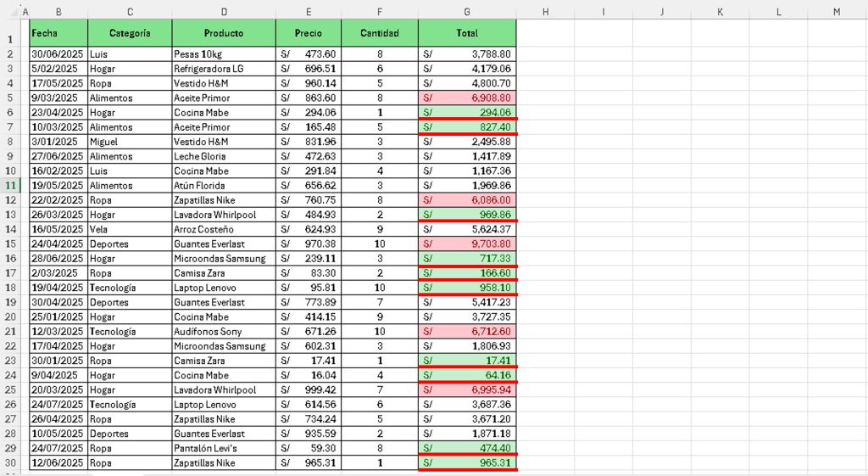Select the total cell 5,624.37
868x476 pixels.
467,229
